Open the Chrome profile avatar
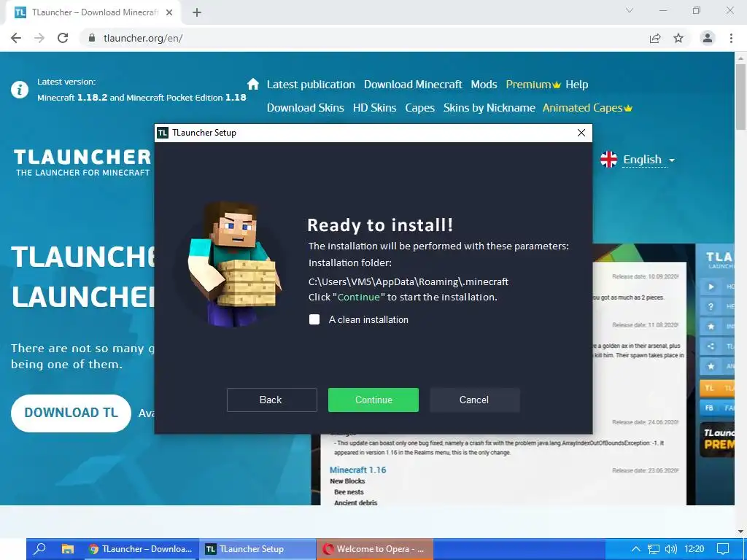The width and height of the screenshot is (747, 560). pos(708,38)
